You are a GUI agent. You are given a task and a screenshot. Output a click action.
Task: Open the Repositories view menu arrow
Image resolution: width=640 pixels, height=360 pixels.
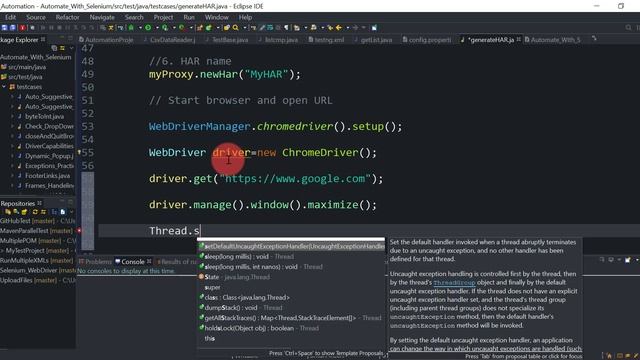click(x=71, y=212)
